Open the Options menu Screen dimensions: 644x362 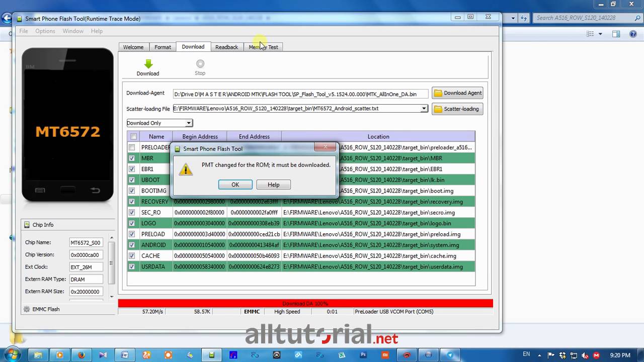click(45, 31)
